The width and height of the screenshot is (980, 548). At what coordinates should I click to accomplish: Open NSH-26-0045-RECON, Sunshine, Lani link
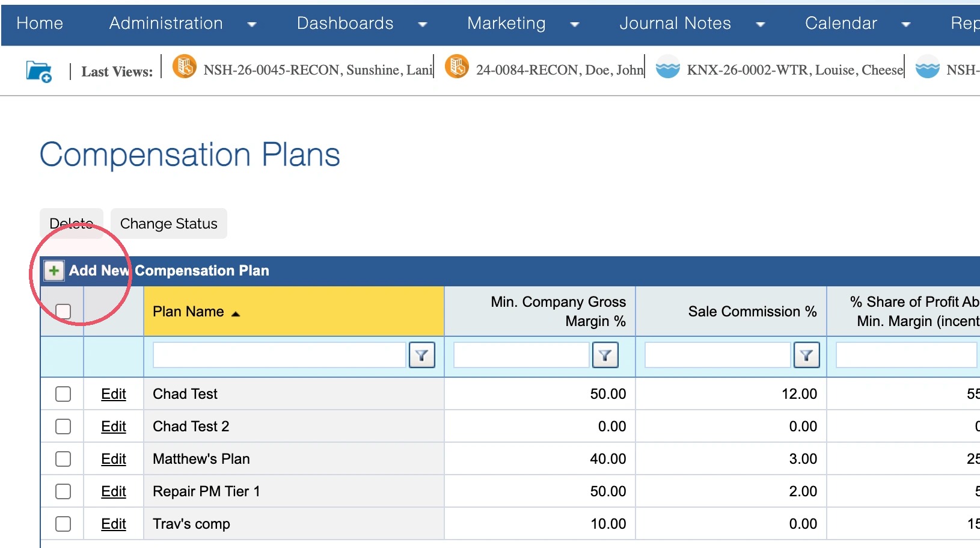click(318, 70)
